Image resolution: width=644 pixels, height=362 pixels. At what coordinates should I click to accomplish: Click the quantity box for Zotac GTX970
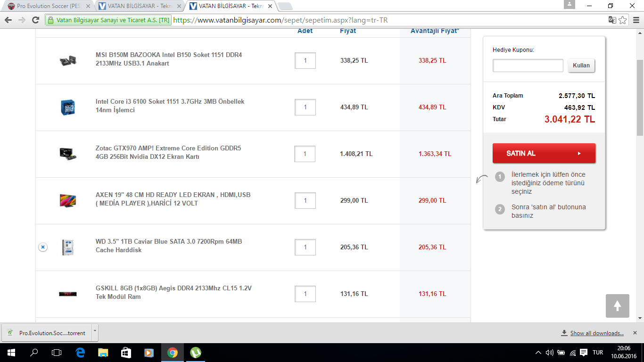[305, 154]
